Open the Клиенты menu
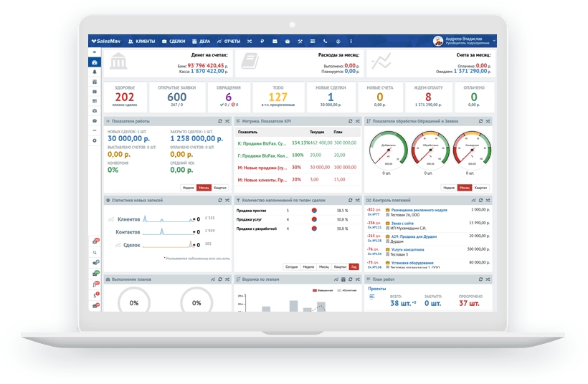 (x=141, y=42)
